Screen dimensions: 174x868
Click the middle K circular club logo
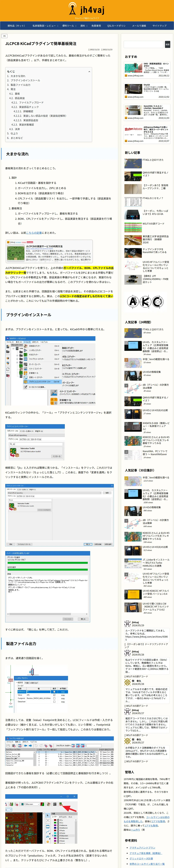point(145,302)
